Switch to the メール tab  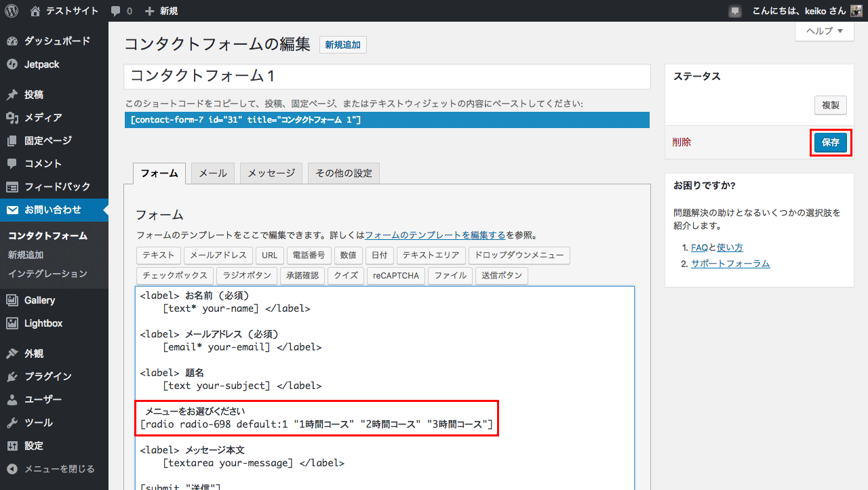pyautogui.click(x=213, y=173)
